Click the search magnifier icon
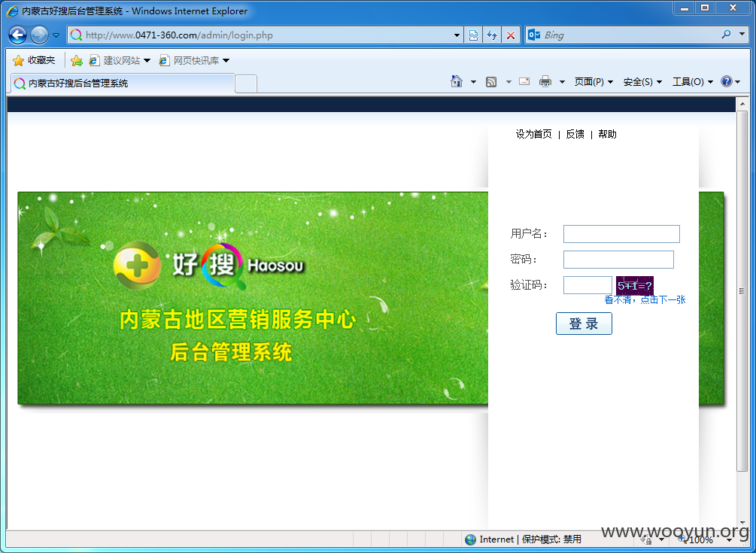This screenshot has width=756, height=553. [x=726, y=34]
